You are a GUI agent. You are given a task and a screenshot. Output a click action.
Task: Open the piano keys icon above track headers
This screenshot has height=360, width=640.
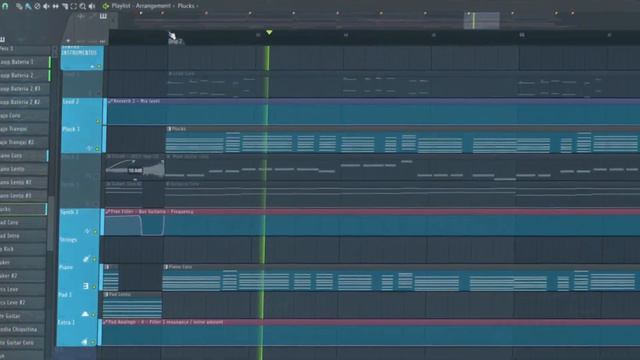click(x=103, y=16)
